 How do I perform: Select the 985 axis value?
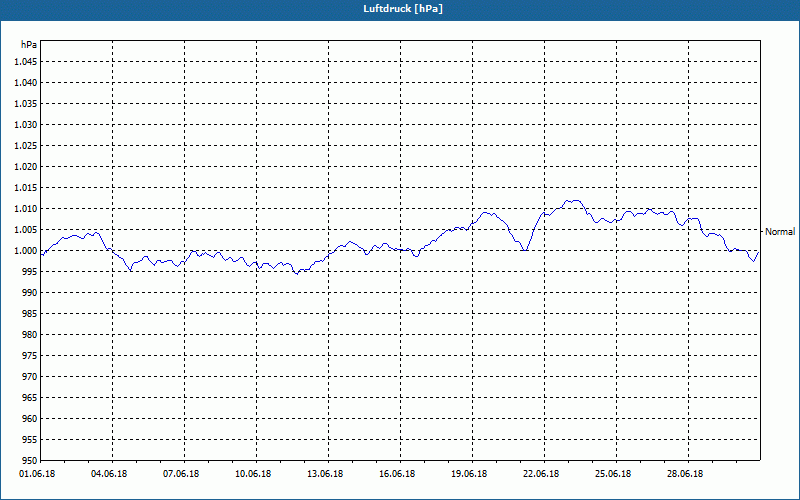(31, 314)
